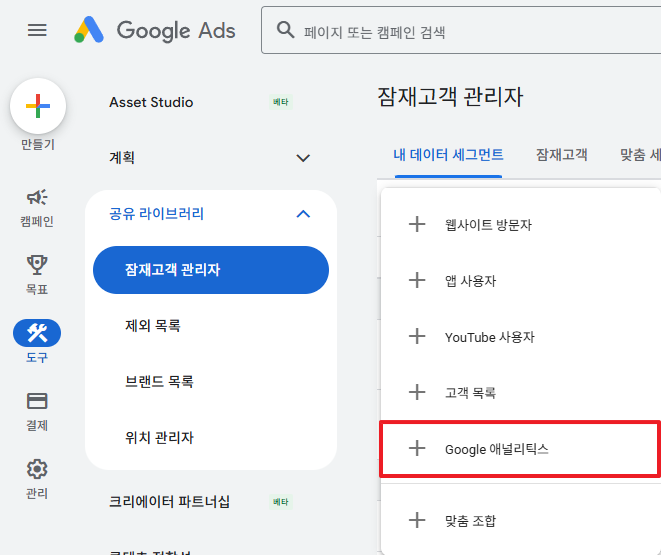This screenshot has height=555, width=661.
Task: Click the 잠재고객 관리자 page title
Action: pos(450,97)
